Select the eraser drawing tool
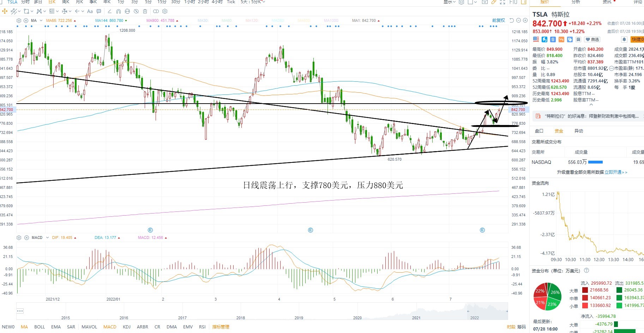Image resolution: width=644 pixels, height=333 pixels. (x=109, y=11)
